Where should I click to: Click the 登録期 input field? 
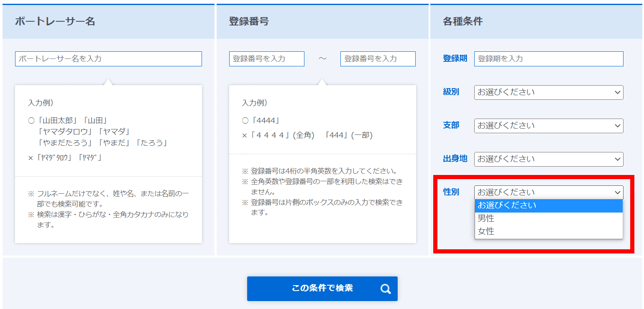(549, 59)
